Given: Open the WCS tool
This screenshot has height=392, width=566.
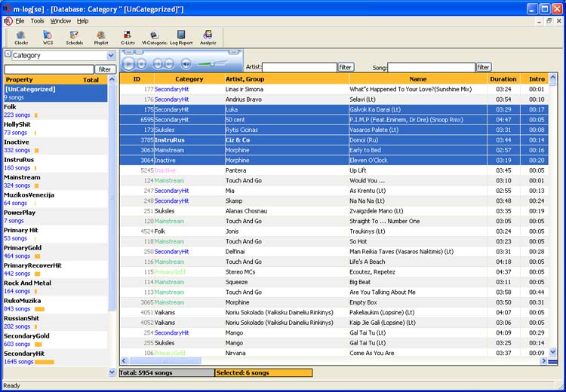Looking at the screenshot, I should pos(48,38).
